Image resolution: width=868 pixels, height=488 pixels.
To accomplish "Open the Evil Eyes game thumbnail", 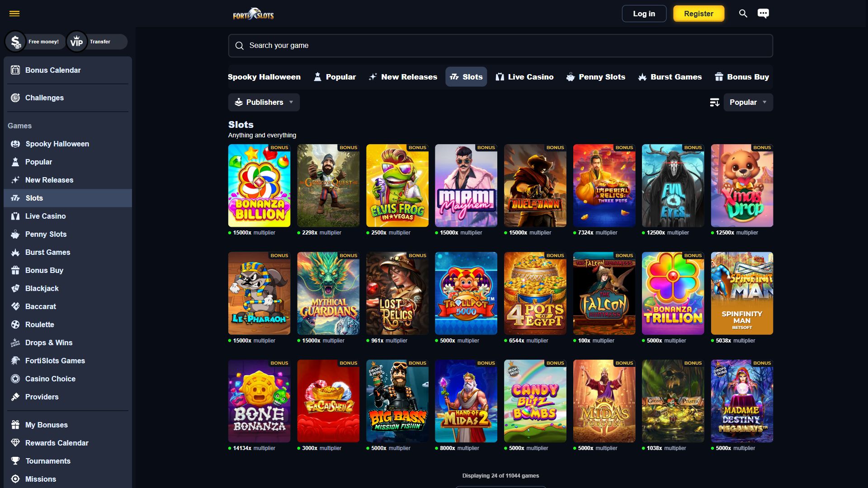I will point(673,186).
